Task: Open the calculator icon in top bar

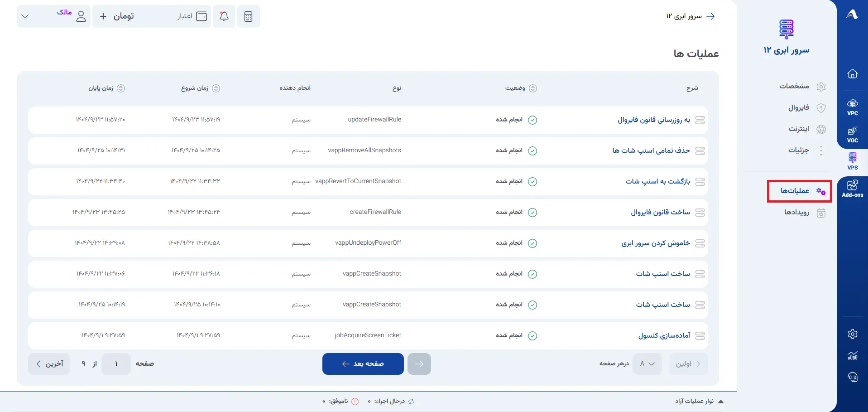Action: (x=248, y=16)
